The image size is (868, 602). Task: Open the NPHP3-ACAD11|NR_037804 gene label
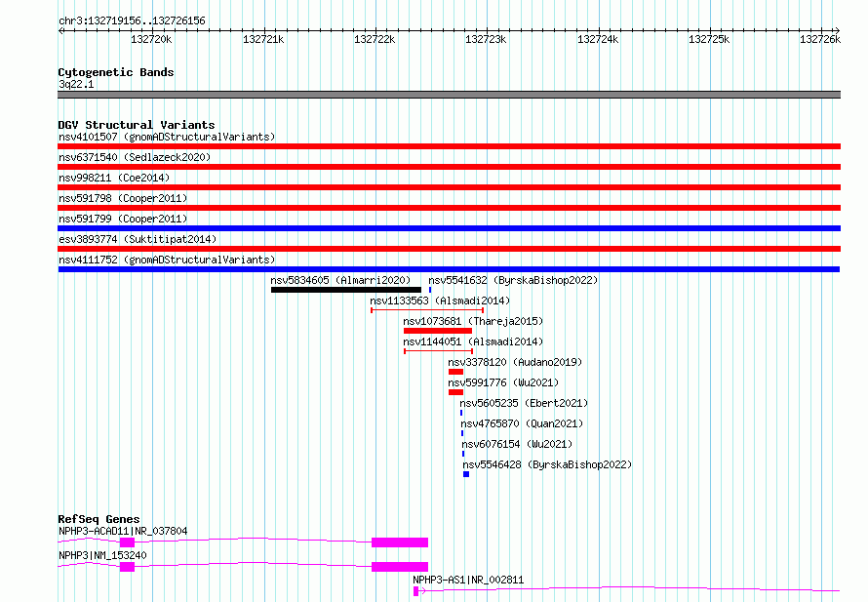(123, 531)
